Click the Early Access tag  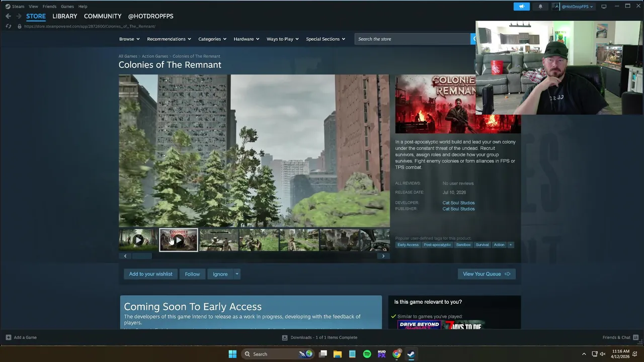[x=408, y=245]
